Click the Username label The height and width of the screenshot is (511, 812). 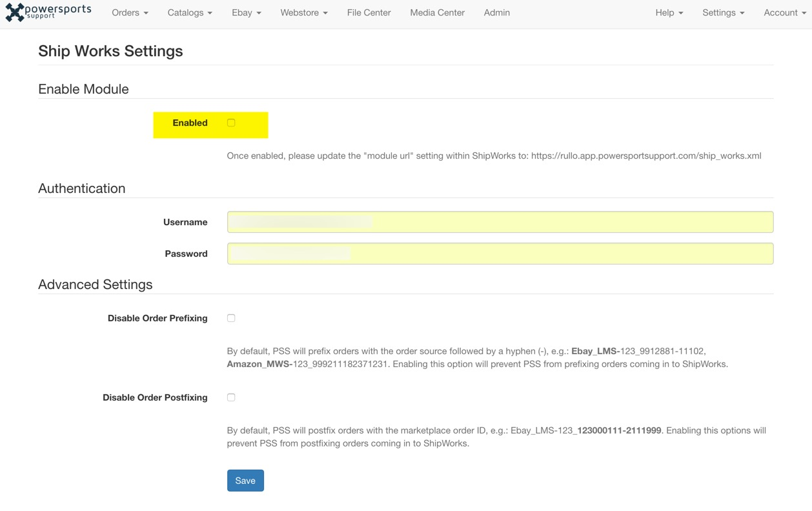[x=185, y=222]
